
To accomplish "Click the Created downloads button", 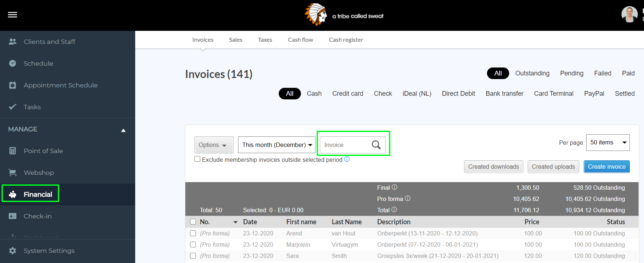I will tap(494, 167).
